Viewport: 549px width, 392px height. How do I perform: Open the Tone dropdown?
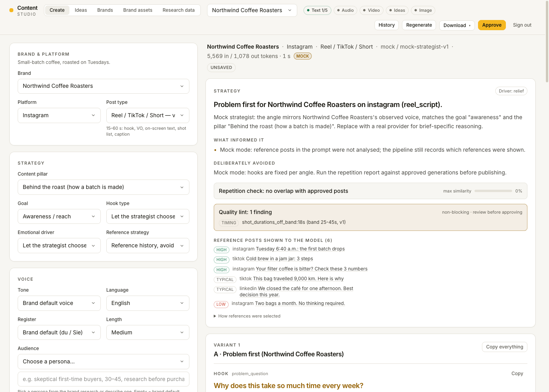click(59, 303)
